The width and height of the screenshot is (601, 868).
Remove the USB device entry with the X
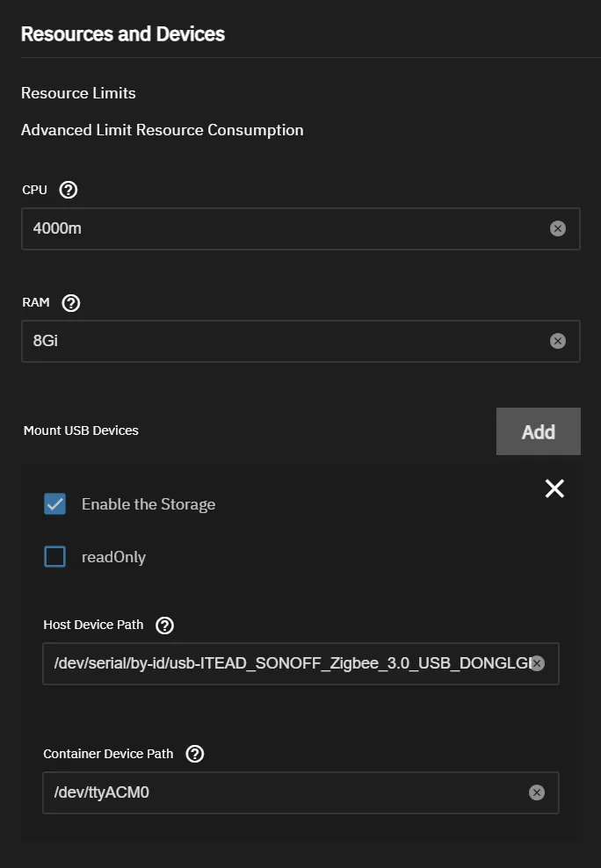coord(554,488)
